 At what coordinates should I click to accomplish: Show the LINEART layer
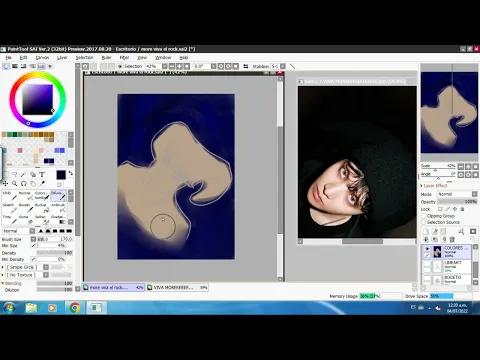point(427,263)
